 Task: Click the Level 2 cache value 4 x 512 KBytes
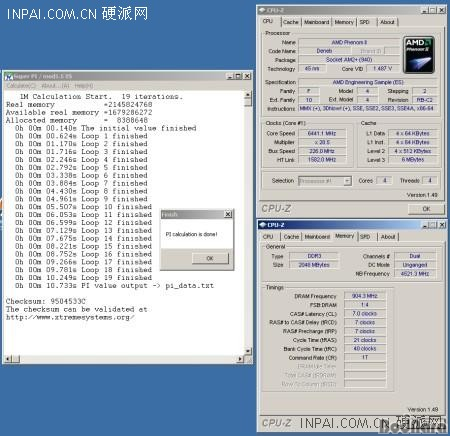coord(413,151)
